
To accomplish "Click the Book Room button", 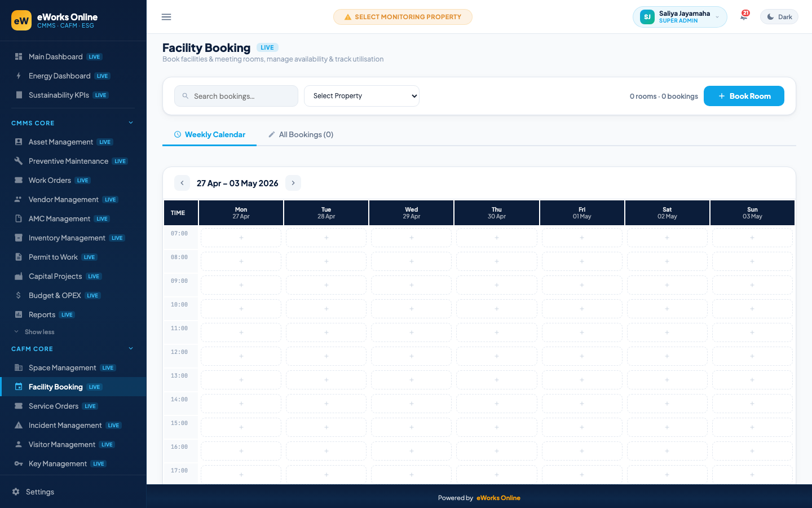I will (744, 96).
